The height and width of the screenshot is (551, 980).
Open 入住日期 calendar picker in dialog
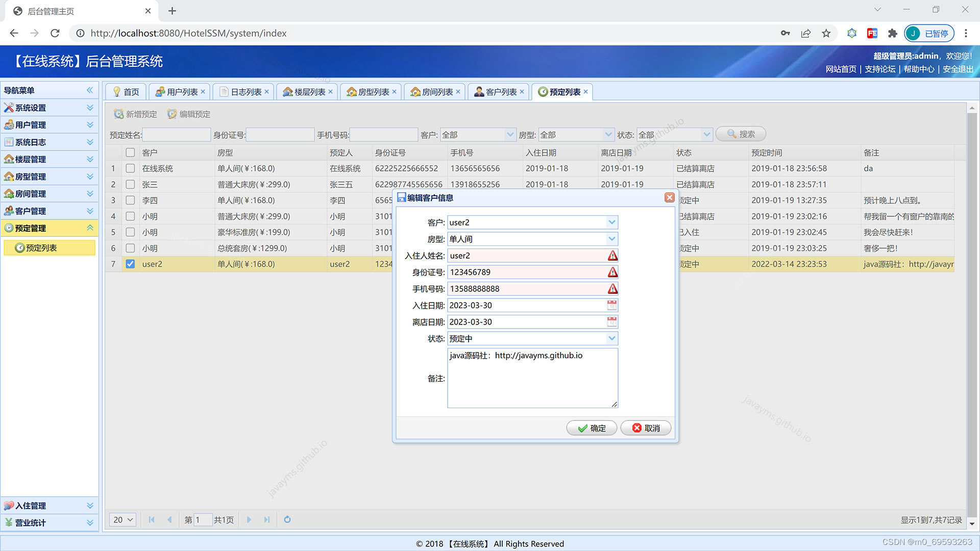(612, 305)
